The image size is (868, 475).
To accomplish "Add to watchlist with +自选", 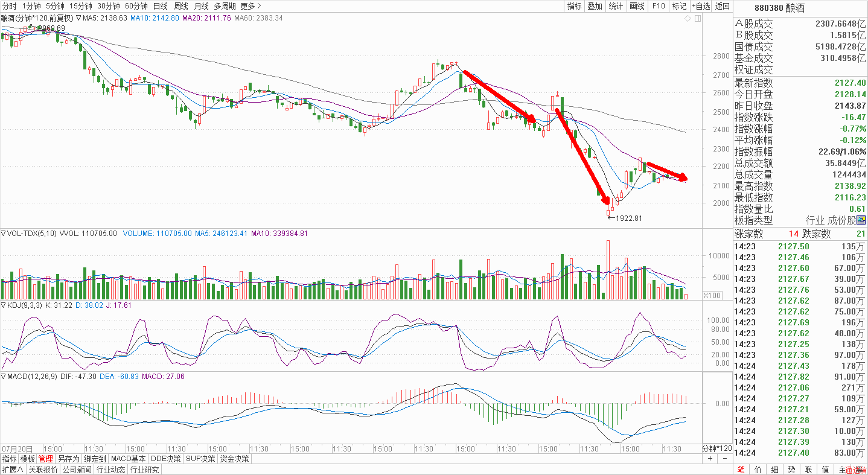I will point(701,6).
